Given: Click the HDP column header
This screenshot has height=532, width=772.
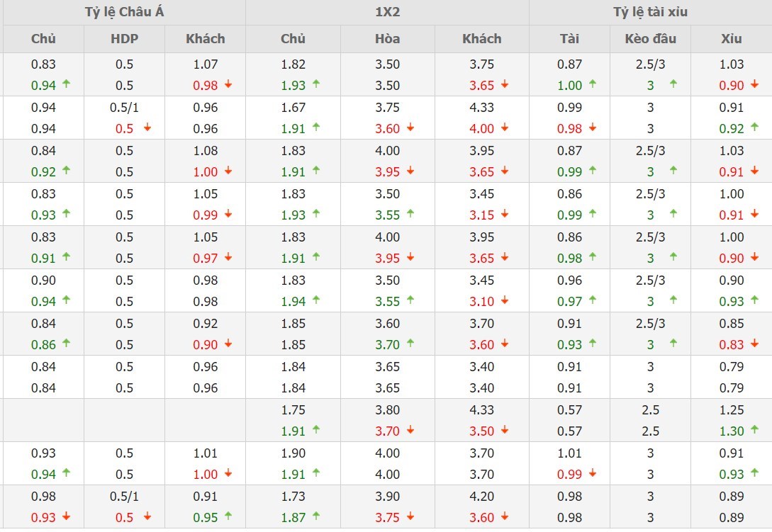Looking at the screenshot, I should click(x=124, y=39).
